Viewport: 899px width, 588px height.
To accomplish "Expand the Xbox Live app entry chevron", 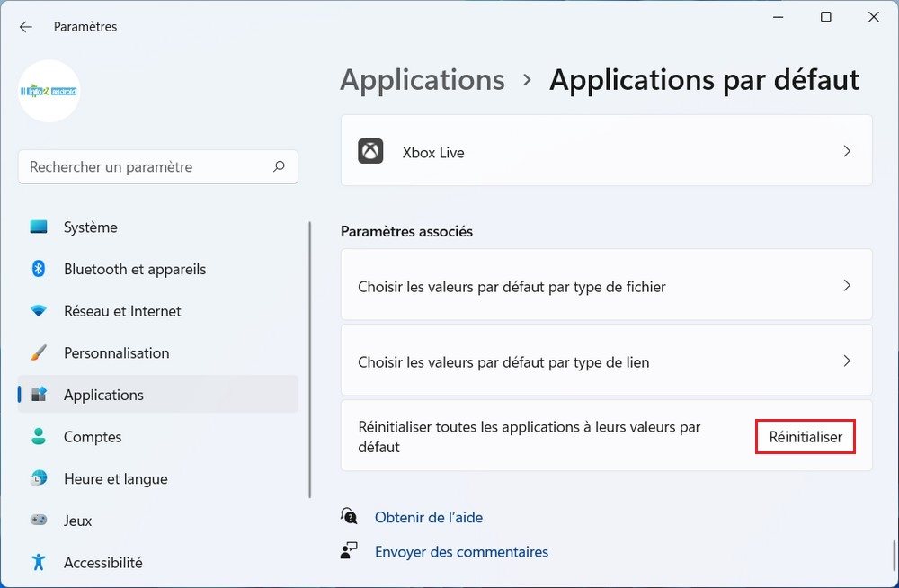I will [x=847, y=152].
